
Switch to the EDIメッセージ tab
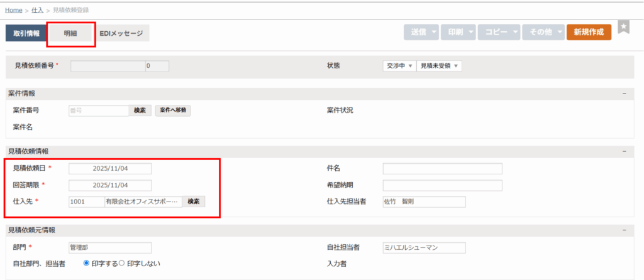click(x=121, y=33)
